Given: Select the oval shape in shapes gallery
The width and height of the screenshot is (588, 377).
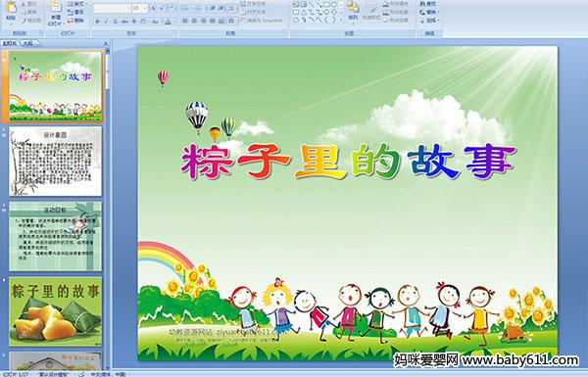Looking at the screenshot, I should [x=335, y=5].
